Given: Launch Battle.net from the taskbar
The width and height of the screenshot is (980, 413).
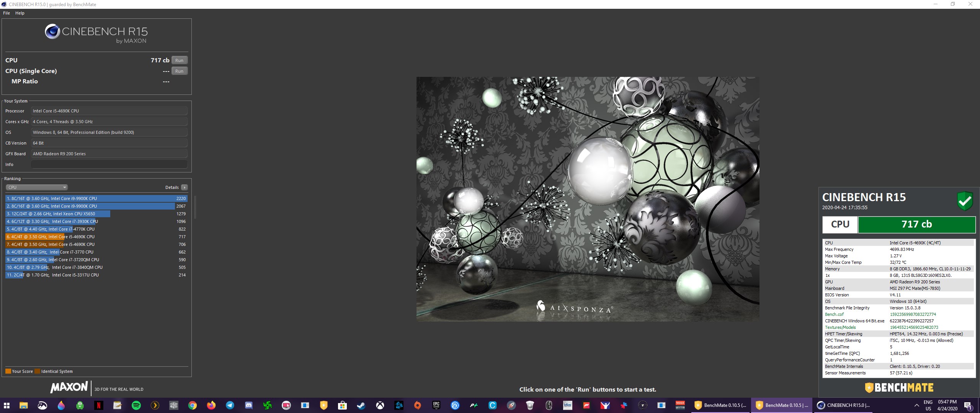Looking at the screenshot, I should pos(399,405).
